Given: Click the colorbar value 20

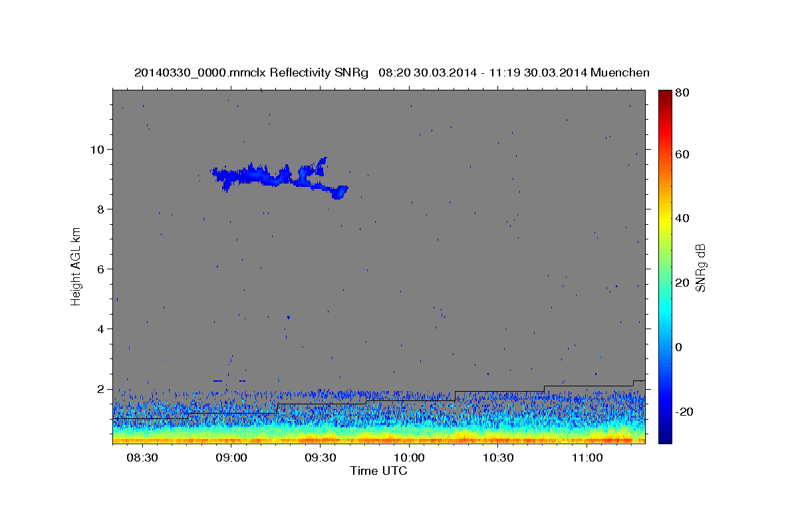Looking at the screenshot, I should [684, 283].
